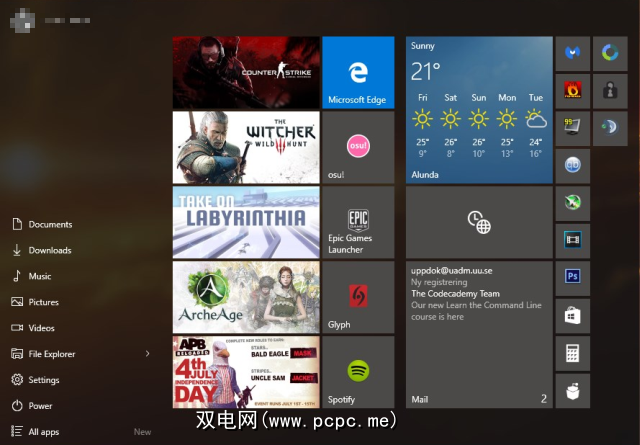Open the ArcheAge game tile
Viewport: 640px width, 445px height.
(x=246, y=297)
